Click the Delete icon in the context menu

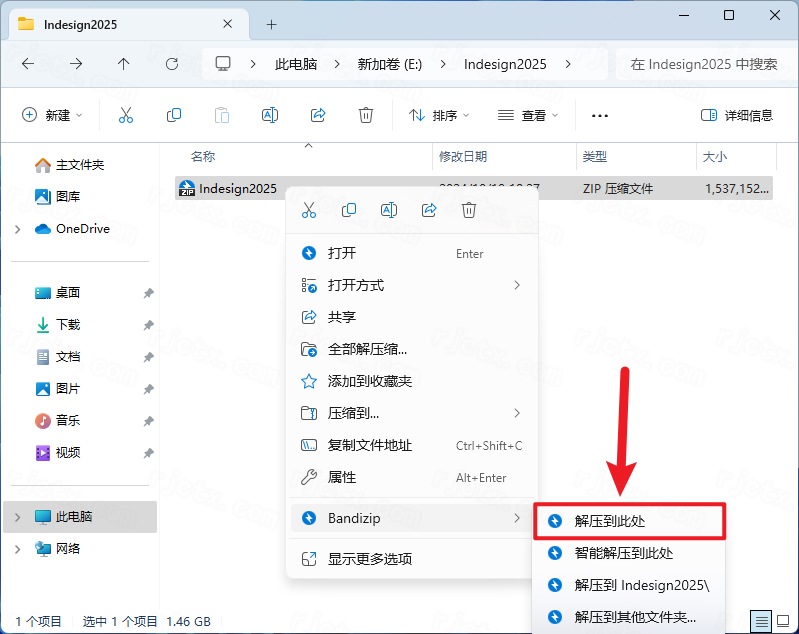tap(469, 210)
